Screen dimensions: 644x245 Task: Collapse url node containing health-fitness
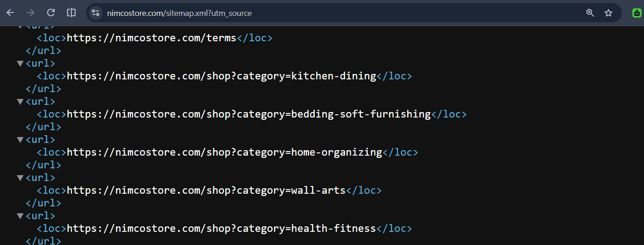click(20, 216)
